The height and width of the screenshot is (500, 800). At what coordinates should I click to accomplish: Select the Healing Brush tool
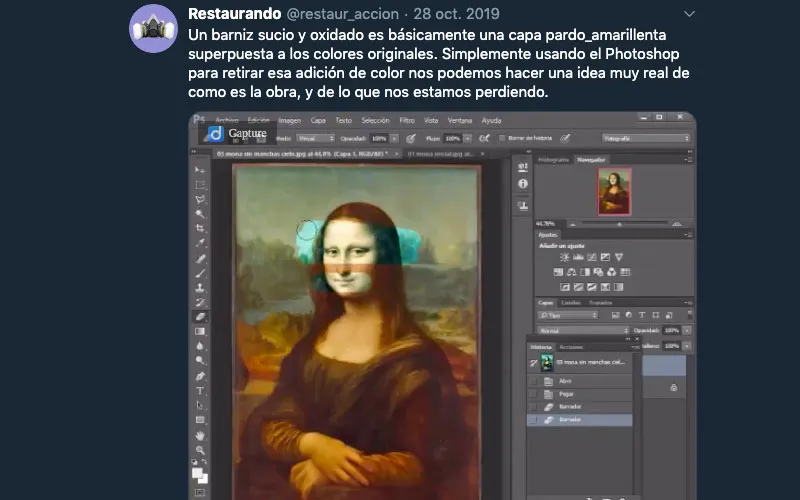click(x=200, y=259)
